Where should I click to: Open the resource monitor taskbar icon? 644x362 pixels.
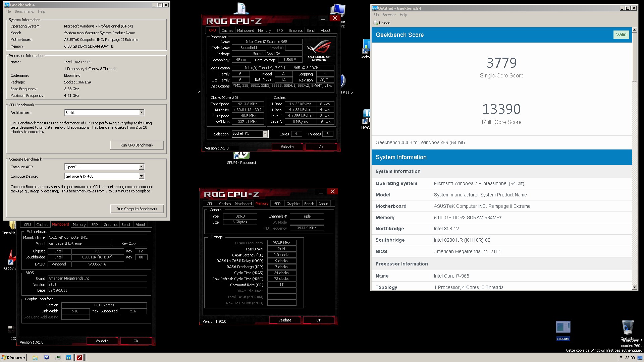pos(58,358)
